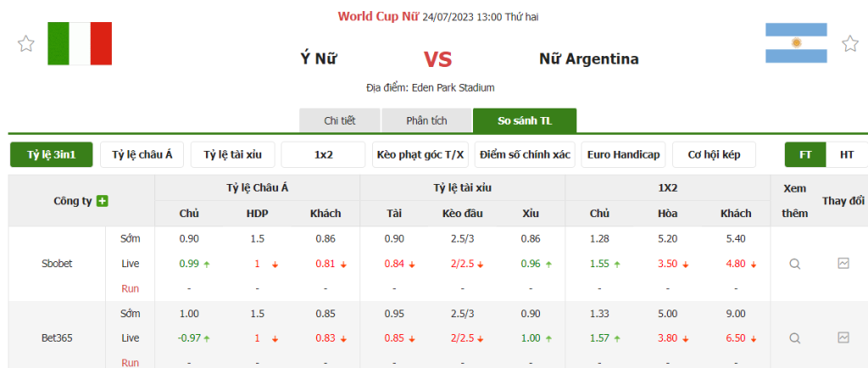Open Sbobet magnifier to view more

click(794, 264)
